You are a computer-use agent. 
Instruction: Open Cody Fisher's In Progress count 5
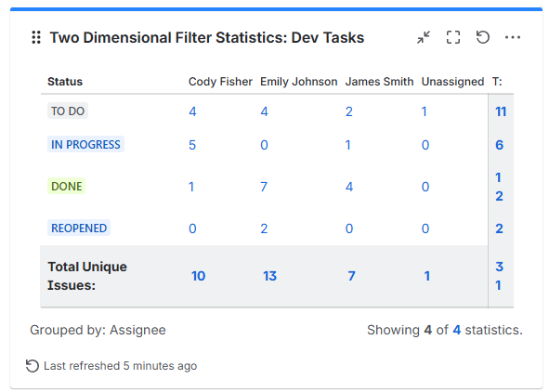point(192,145)
